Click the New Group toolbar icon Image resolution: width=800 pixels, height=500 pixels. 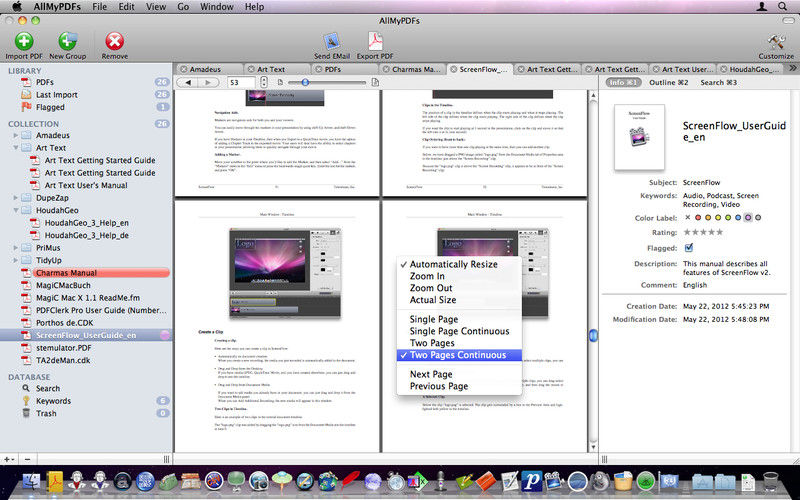click(67, 41)
